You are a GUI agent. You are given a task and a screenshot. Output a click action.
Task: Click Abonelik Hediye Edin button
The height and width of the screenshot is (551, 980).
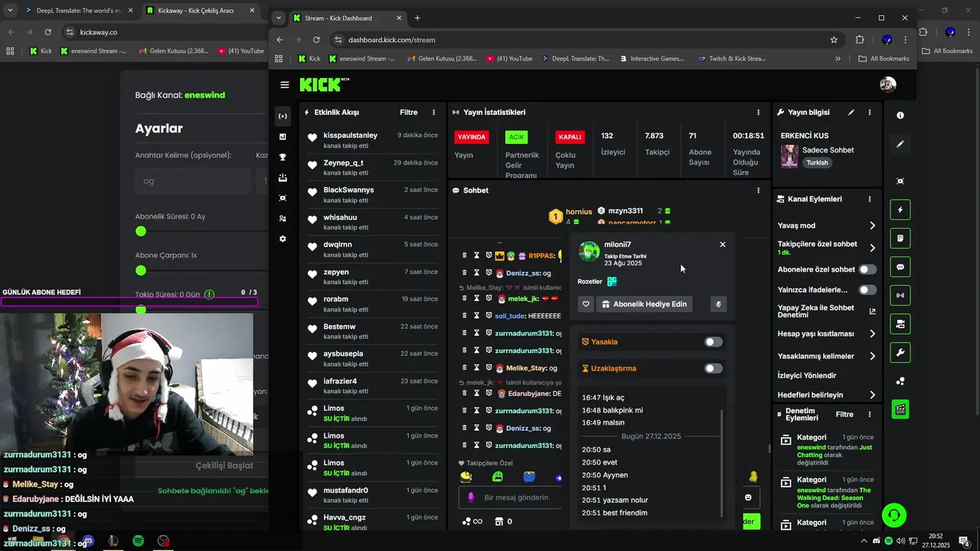click(x=644, y=305)
